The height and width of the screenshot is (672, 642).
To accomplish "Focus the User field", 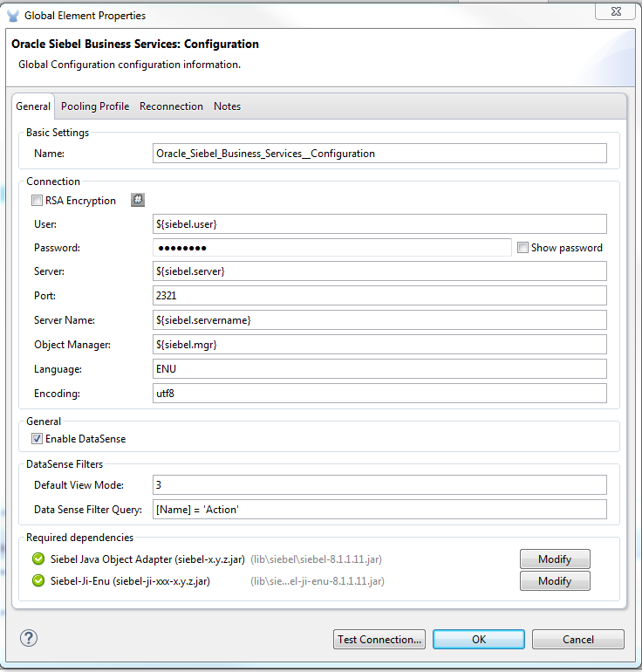I will pyautogui.click(x=379, y=223).
